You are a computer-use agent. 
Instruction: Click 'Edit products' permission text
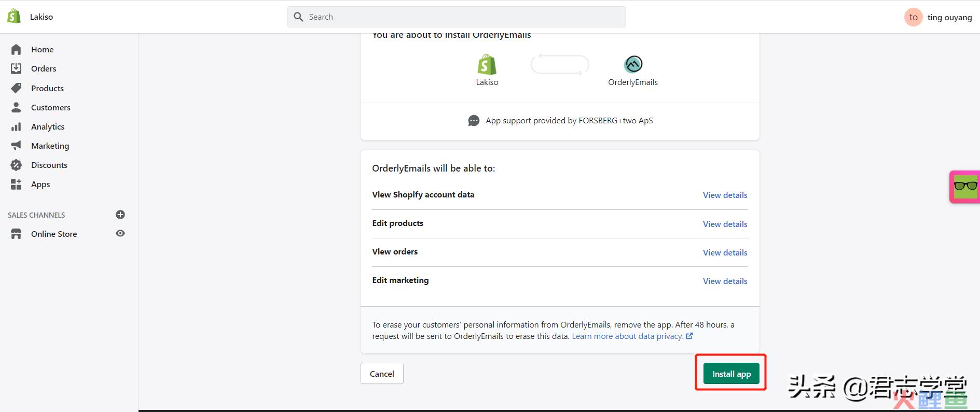(398, 223)
